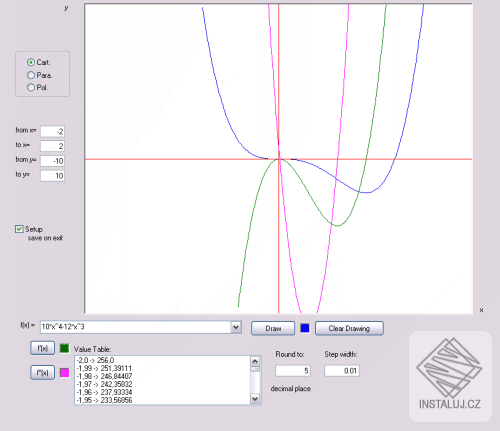
Task: Click the 'to x=' input field
Action: (52, 146)
